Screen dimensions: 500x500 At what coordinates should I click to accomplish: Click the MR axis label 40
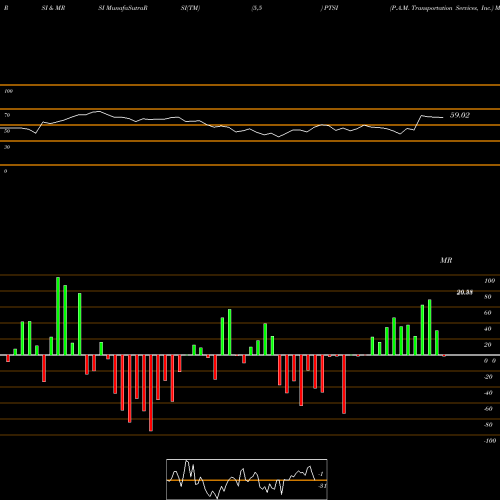(488, 329)
